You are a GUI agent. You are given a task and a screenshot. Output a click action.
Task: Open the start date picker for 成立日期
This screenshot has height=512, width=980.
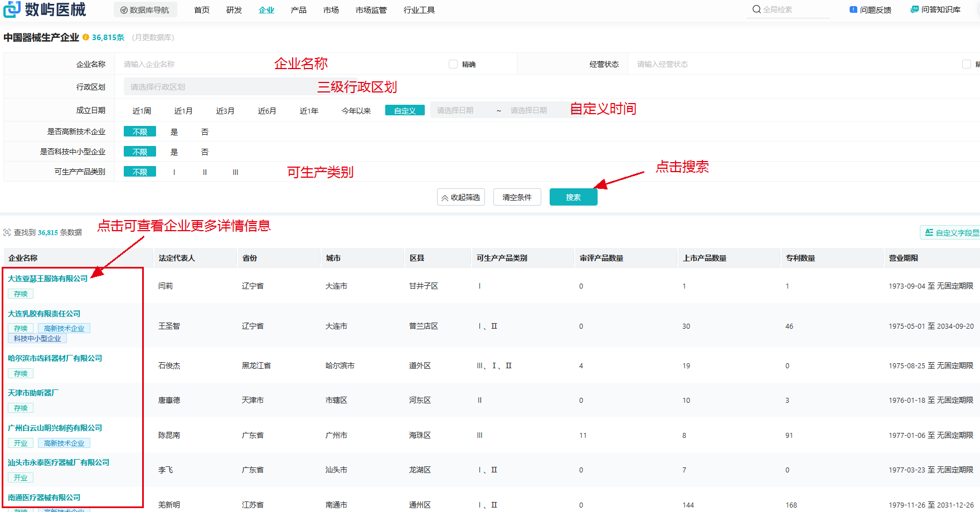tap(455, 110)
